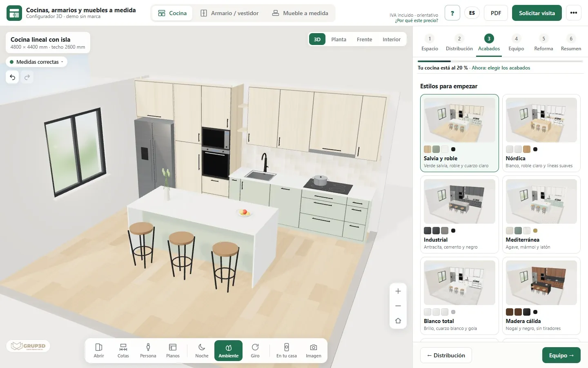The width and height of the screenshot is (588, 368).
Task: Go to step 1 Espacio
Action: tap(430, 43)
